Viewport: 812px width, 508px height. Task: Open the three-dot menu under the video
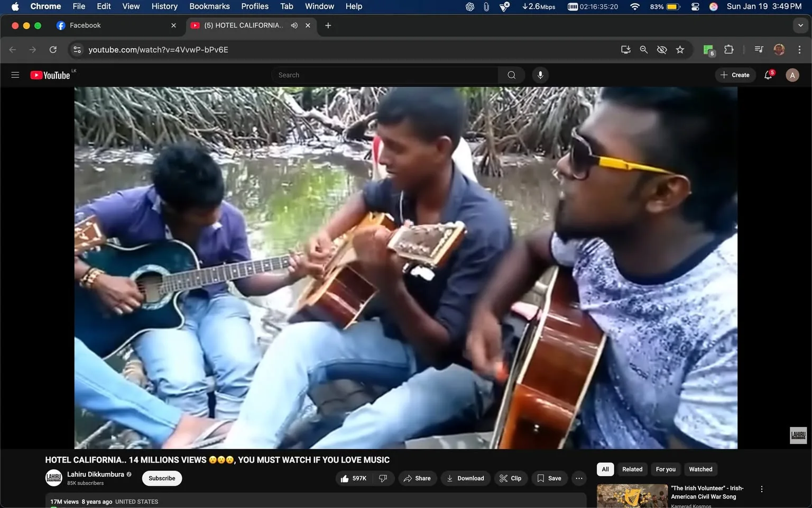[578, 478]
